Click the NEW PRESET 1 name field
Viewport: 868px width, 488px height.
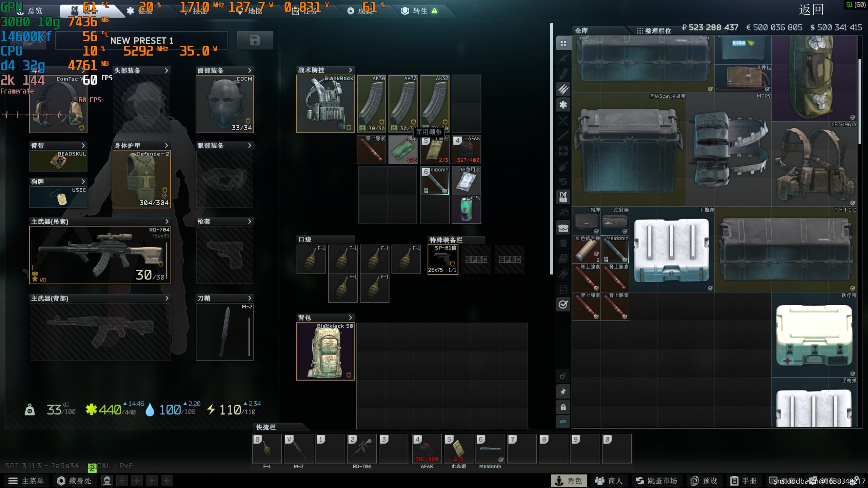click(142, 41)
